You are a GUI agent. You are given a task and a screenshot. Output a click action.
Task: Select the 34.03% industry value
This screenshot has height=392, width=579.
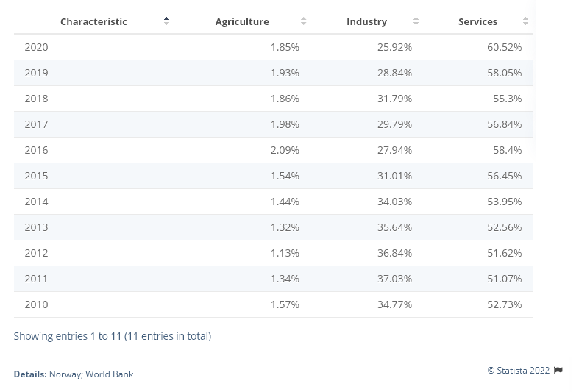tap(394, 202)
